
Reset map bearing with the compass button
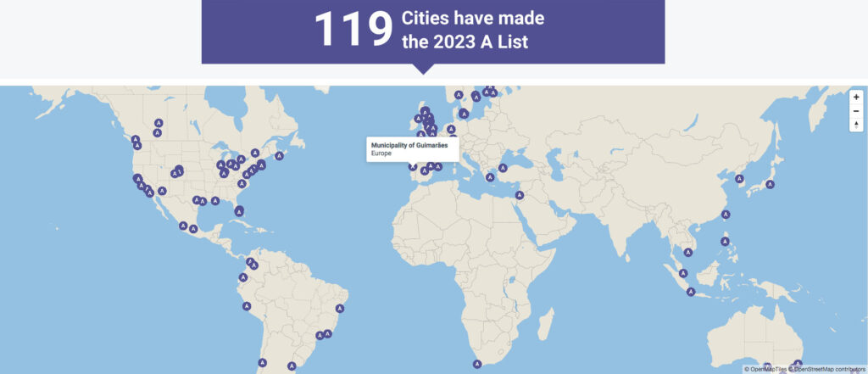pos(856,125)
